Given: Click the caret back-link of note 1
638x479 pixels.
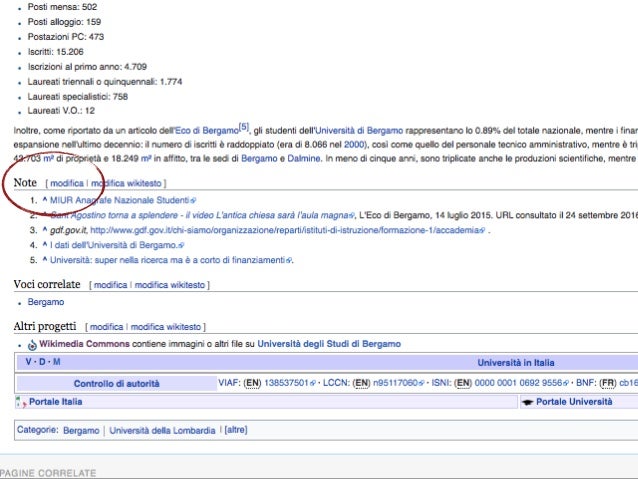Looking at the screenshot, I should click(x=45, y=199).
